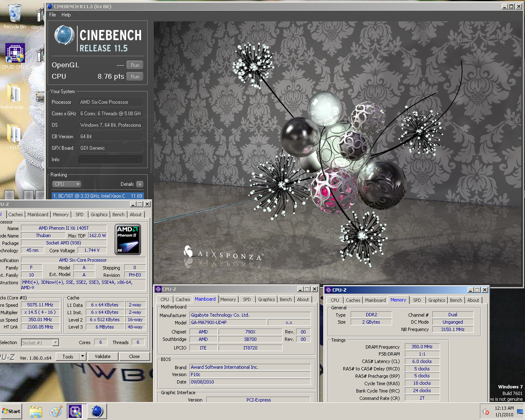This screenshot has height=420, width=525.
Task: Click the AMD Phenom II processor logo
Action: pyautogui.click(x=128, y=239)
